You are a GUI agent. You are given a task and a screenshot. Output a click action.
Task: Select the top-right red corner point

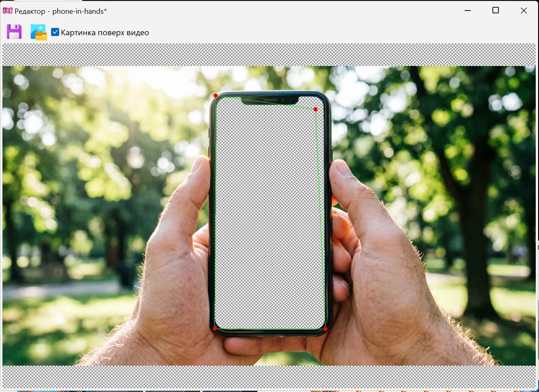point(316,109)
